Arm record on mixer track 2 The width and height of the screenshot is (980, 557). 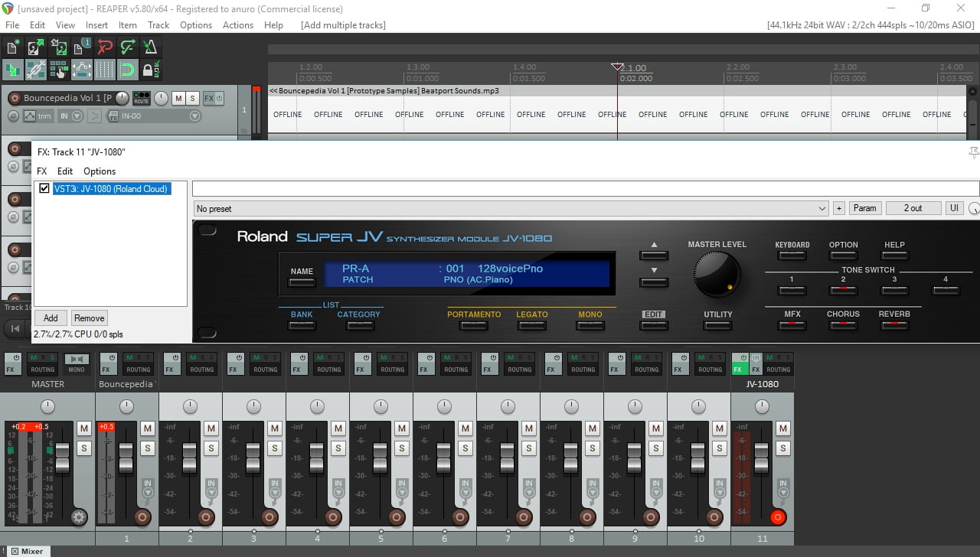pos(206,517)
